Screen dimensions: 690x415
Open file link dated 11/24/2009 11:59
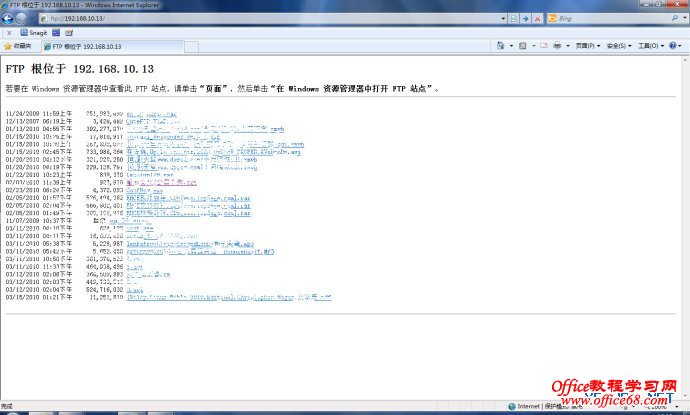click(151, 114)
